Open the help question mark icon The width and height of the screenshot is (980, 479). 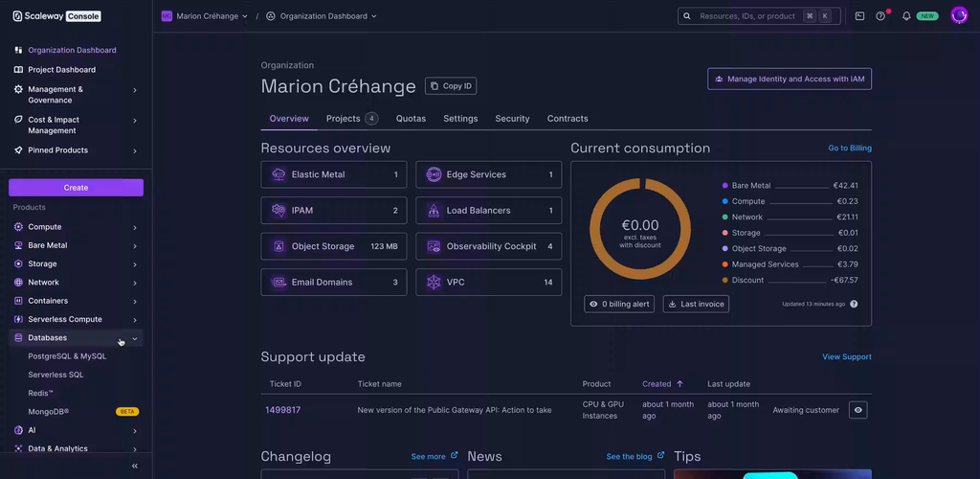coord(880,16)
